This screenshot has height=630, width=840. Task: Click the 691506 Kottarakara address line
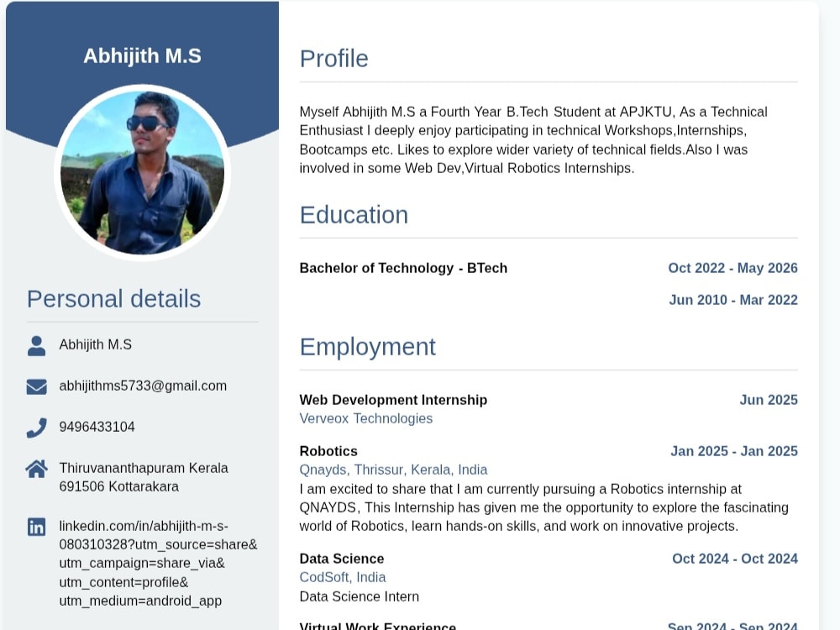[119, 486]
